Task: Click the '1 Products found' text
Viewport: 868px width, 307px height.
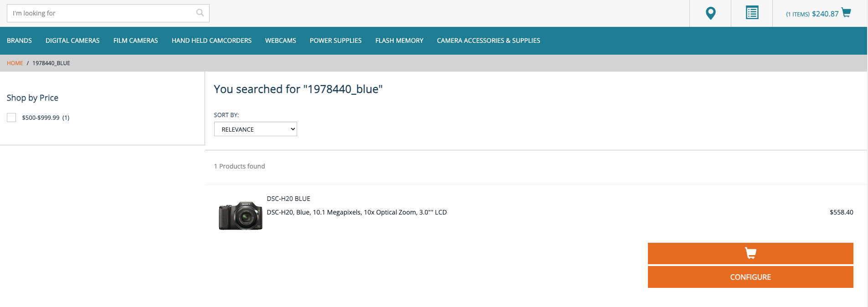Action: click(x=239, y=166)
